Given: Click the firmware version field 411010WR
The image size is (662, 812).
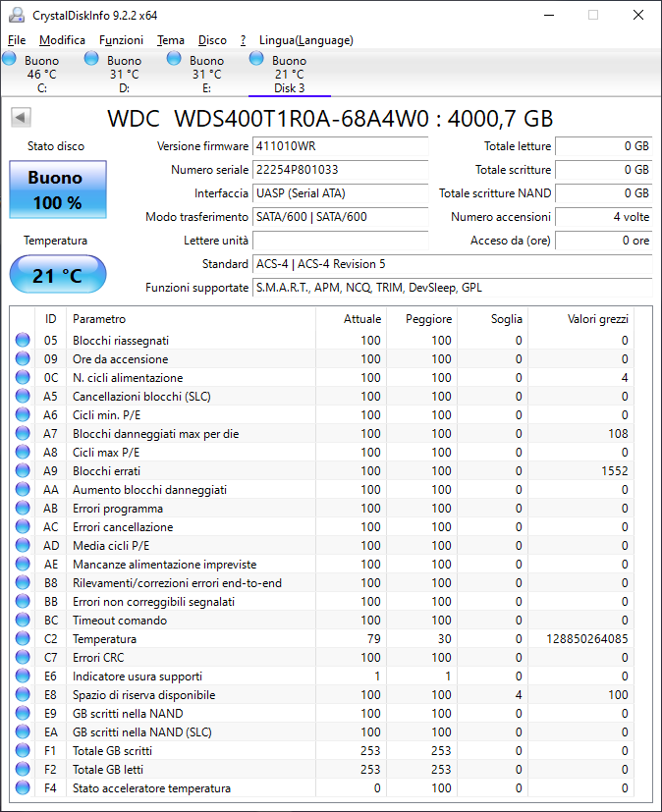Looking at the screenshot, I should (x=340, y=146).
